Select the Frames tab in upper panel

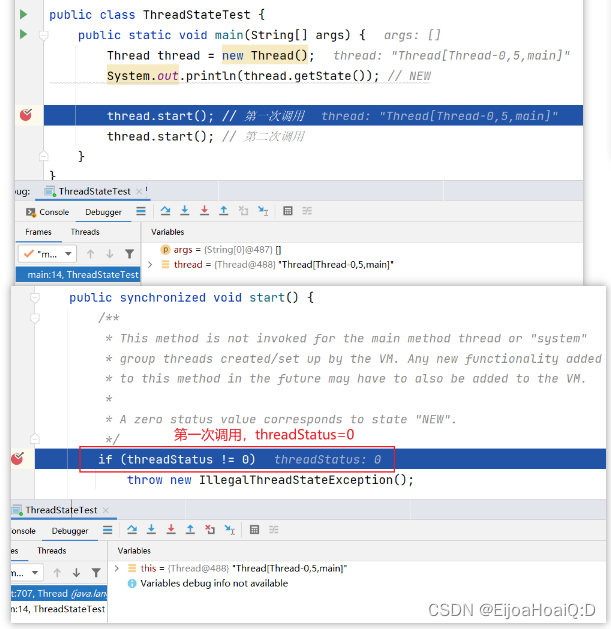click(38, 232)
